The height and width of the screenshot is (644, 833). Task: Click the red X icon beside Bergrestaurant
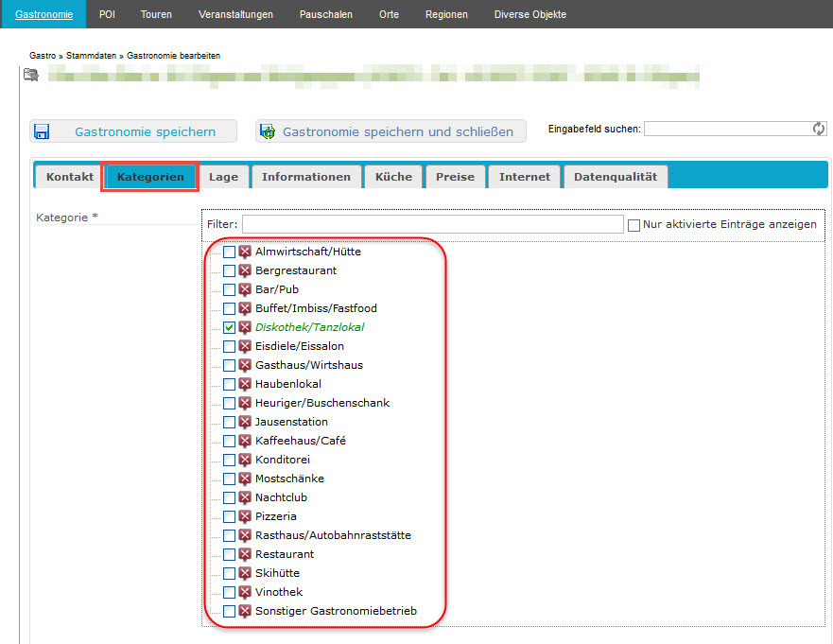(x=244, y=270)
